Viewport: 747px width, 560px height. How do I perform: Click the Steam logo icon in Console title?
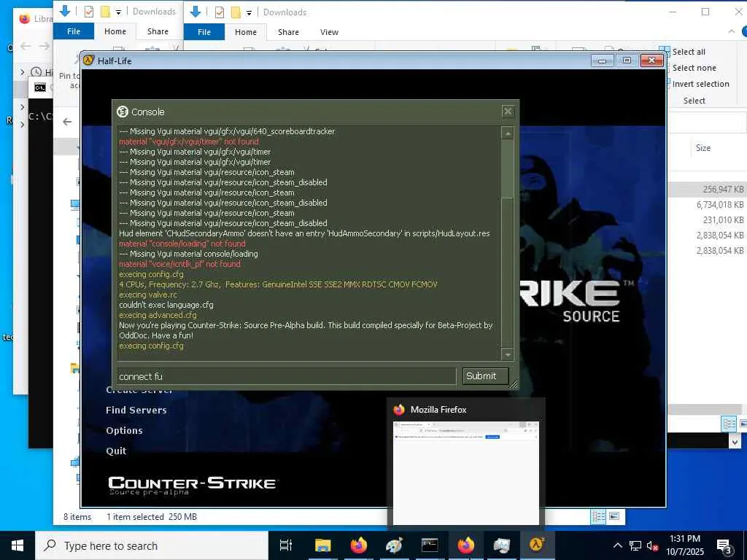(123, 112)
